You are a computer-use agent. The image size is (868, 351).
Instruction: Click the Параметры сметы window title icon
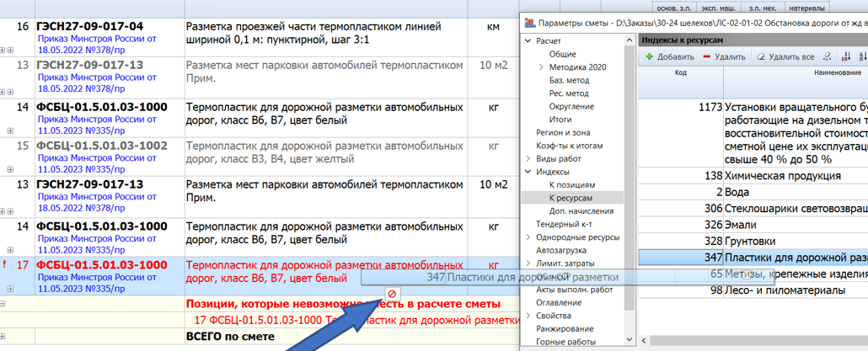click(530, 24)
